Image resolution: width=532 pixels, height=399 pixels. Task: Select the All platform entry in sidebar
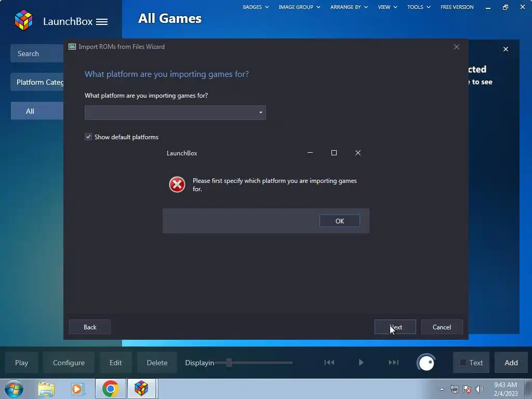(x=37, y=111)
